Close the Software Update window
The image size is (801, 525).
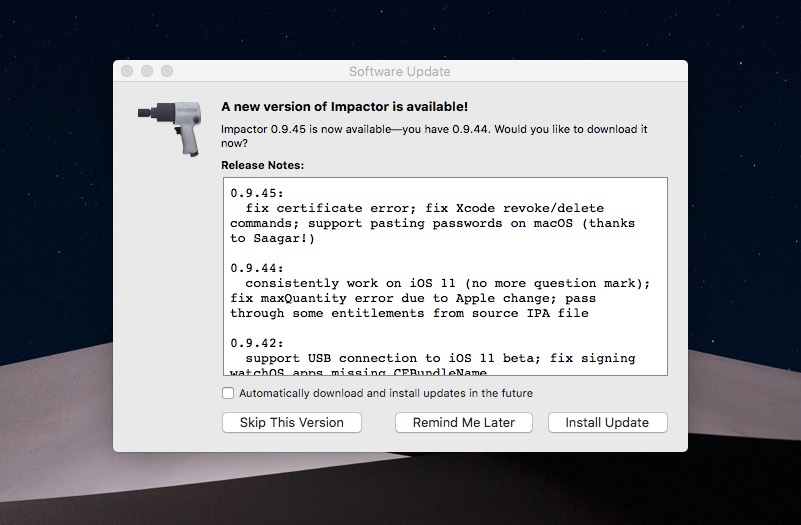pyautogui.click(x=127, y=71)
